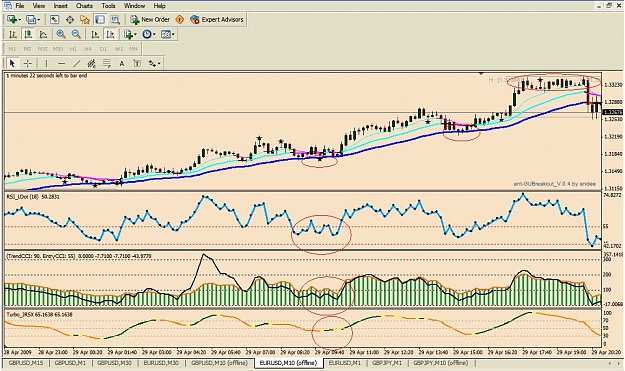Open the View menu

click(x=39, y=6)
